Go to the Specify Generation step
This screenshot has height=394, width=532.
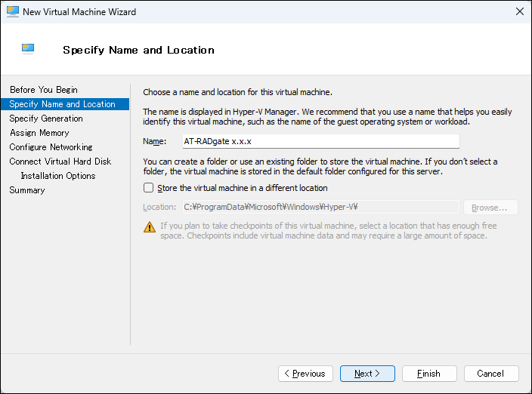pos(46,119)
